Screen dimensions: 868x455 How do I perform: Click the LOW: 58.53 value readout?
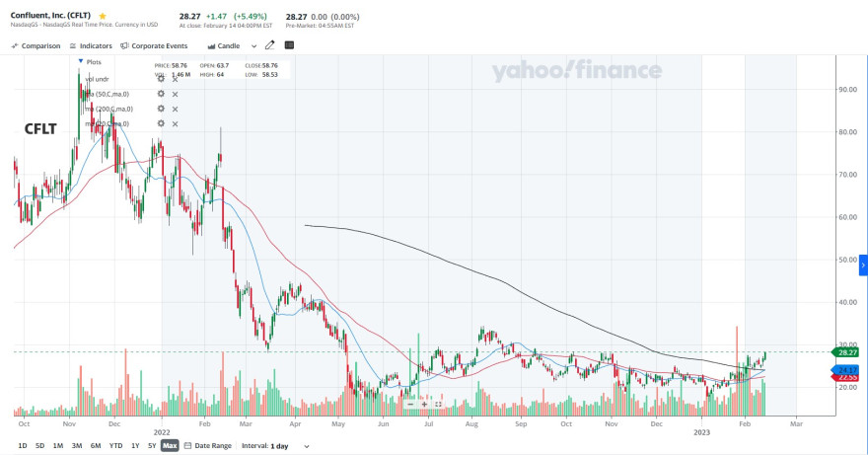click(261, 74)
